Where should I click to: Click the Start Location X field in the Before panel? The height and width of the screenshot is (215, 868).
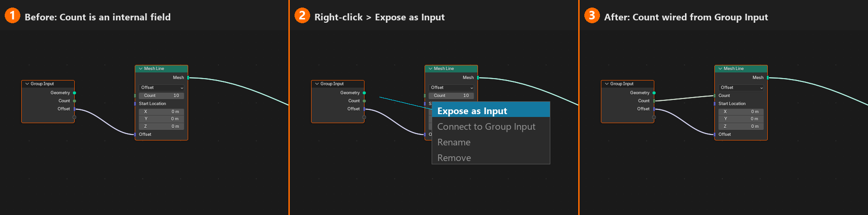pos(162,112)
